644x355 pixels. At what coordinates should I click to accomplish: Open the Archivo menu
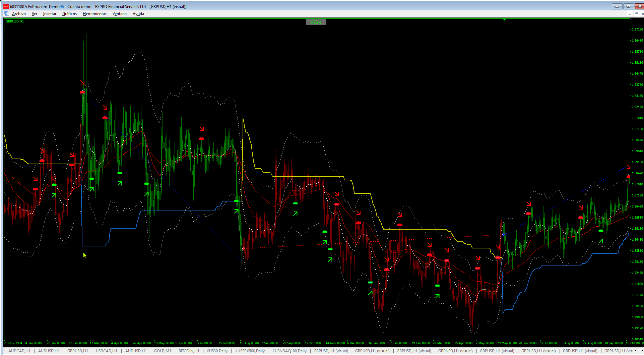tap(19, 14)
